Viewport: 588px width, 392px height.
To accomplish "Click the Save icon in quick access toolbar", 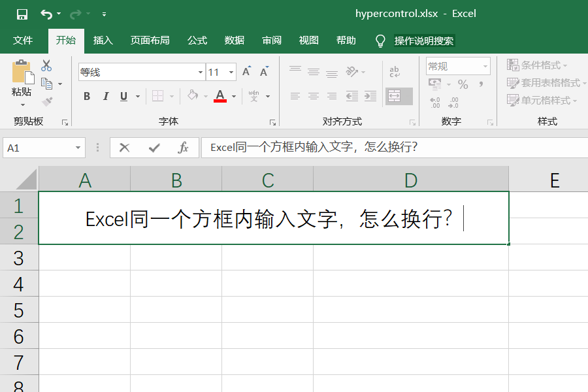I will (x=22, y=14).
